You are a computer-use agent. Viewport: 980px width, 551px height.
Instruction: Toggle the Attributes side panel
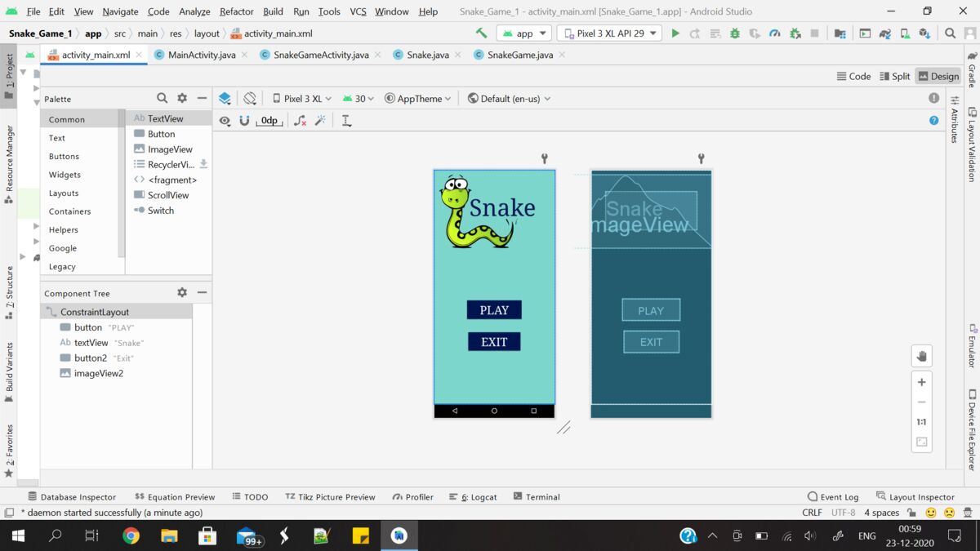click(x=954, y=120)
